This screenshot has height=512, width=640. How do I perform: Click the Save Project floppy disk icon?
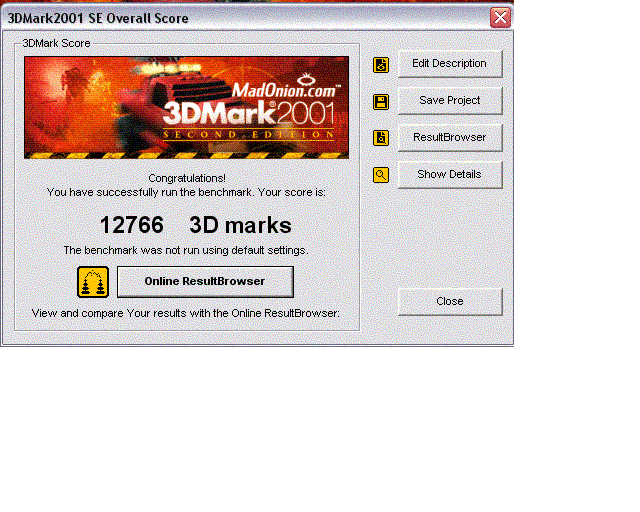[381, 102]
